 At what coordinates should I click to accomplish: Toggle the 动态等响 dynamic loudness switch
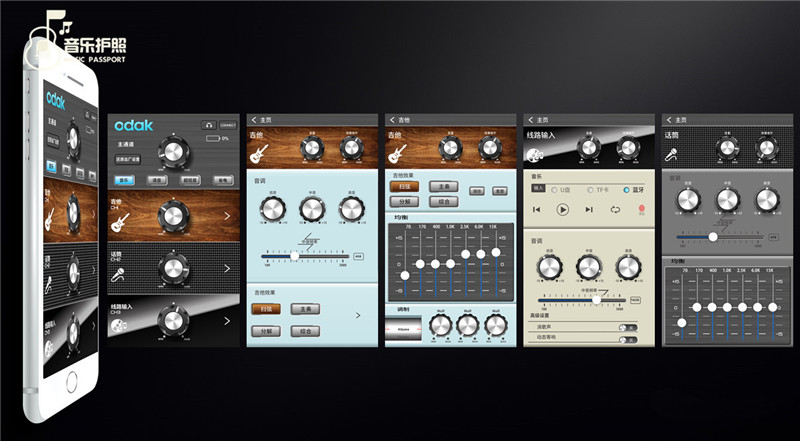(x=628, y=339)
